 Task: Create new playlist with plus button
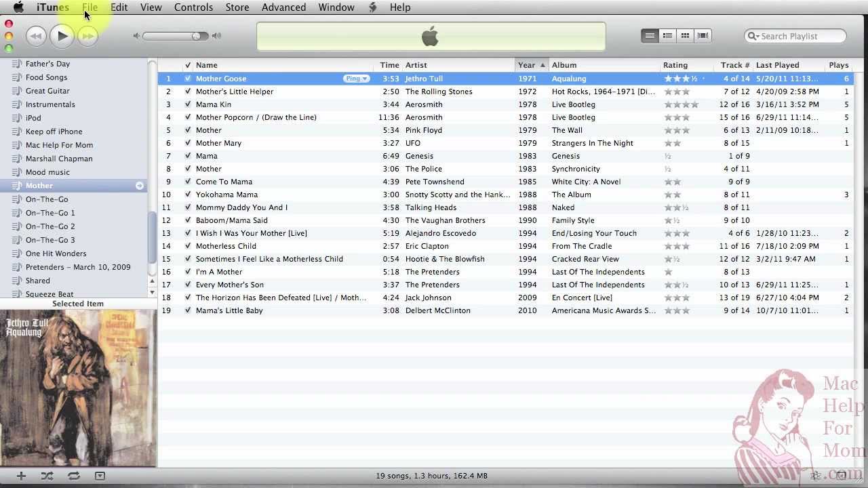coord(21,476)
